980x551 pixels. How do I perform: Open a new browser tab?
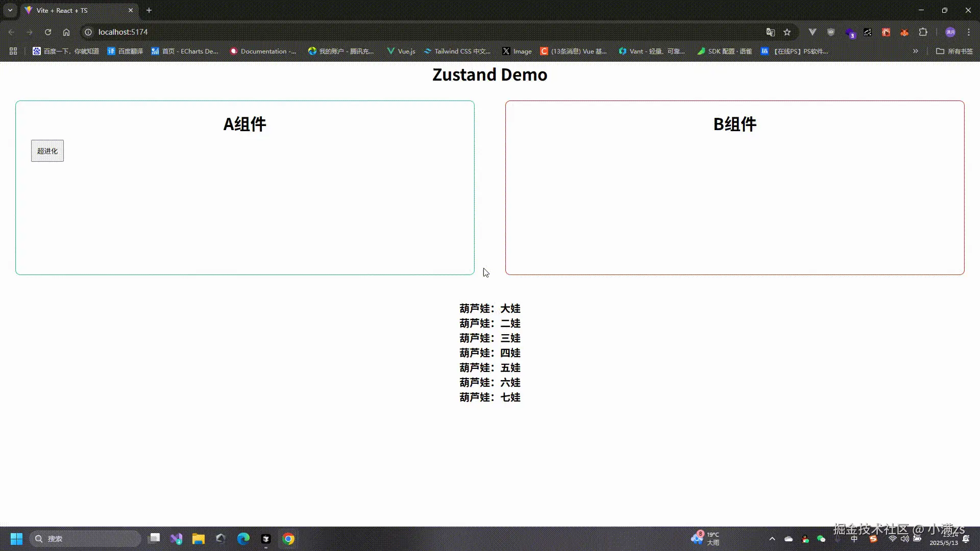149,10
